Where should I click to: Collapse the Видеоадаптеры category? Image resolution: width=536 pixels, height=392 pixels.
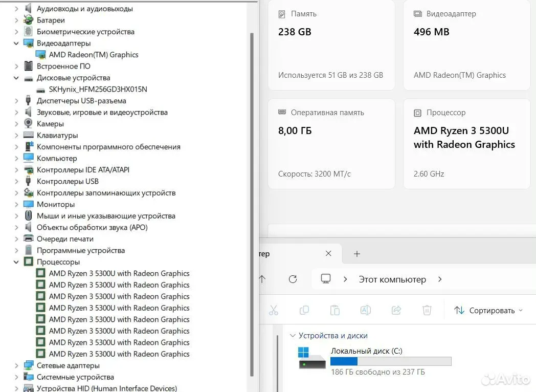tap(16, 43)
